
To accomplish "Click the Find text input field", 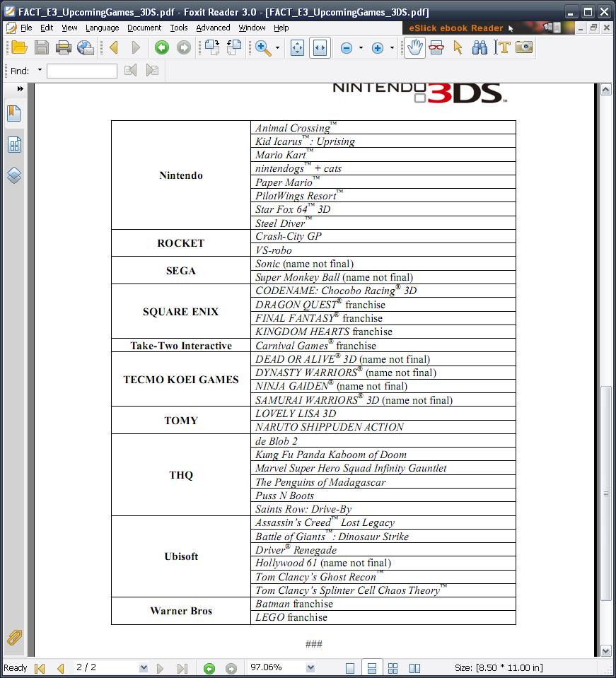I will click(82, 71).
